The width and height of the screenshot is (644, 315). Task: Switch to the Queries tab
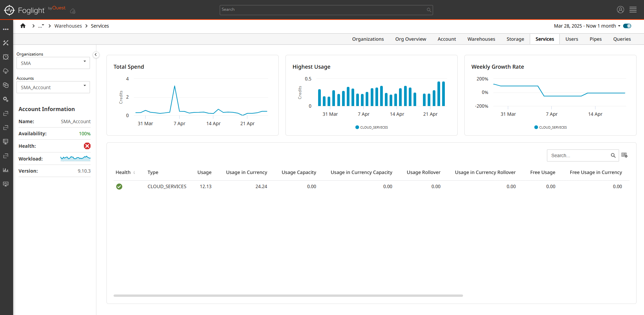(622, 39)
